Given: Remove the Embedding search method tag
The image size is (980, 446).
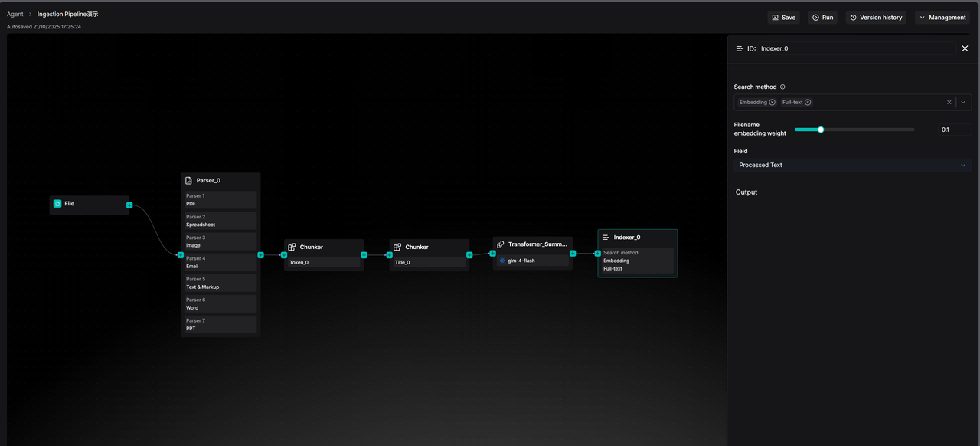Looking at the screenshot, I should pos(772,103).
